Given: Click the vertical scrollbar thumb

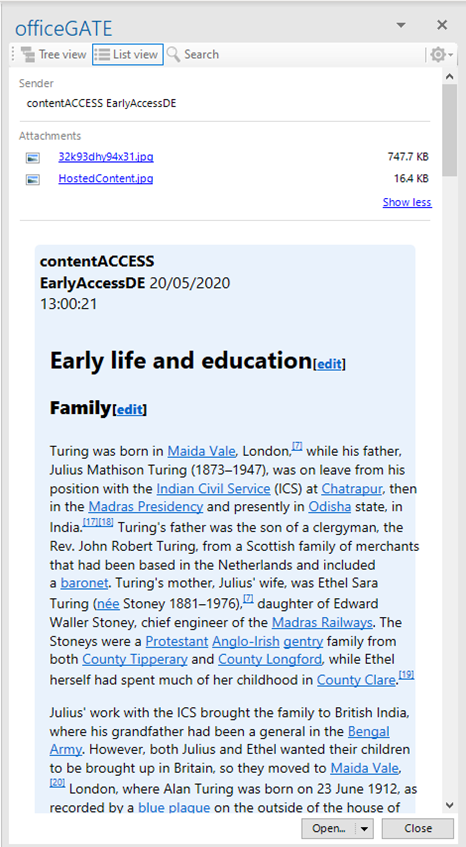Looking at the screenshot, I should (449, 130).
